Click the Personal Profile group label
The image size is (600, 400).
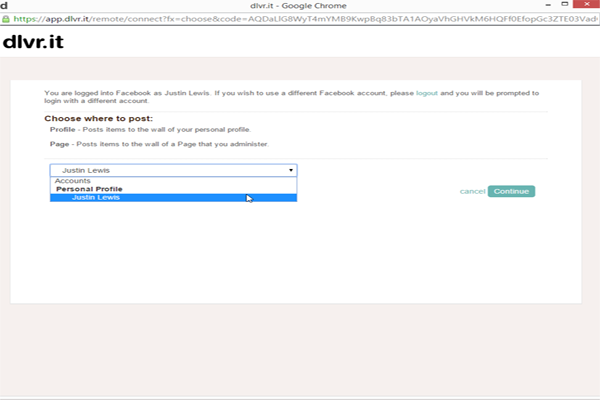[x=89, y=189]
